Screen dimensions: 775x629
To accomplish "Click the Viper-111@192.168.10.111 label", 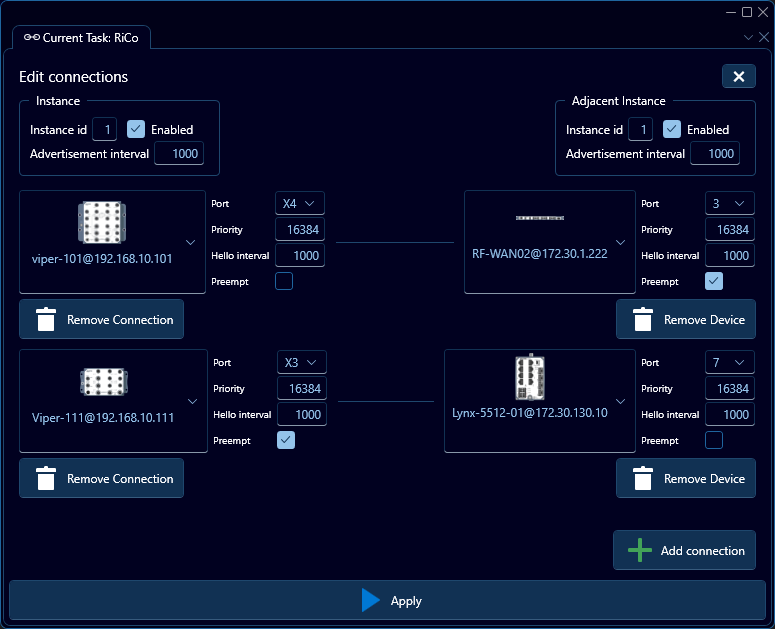I will [103, 418].
